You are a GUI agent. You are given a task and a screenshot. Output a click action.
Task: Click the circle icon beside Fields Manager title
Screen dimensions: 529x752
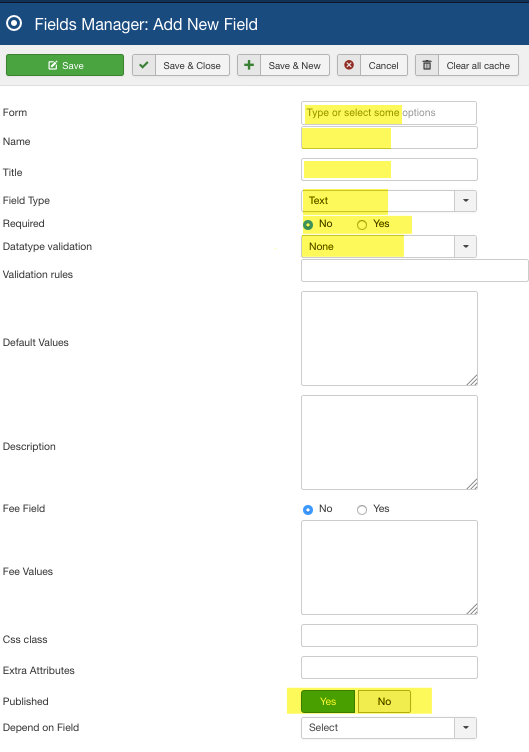(14, 23)
